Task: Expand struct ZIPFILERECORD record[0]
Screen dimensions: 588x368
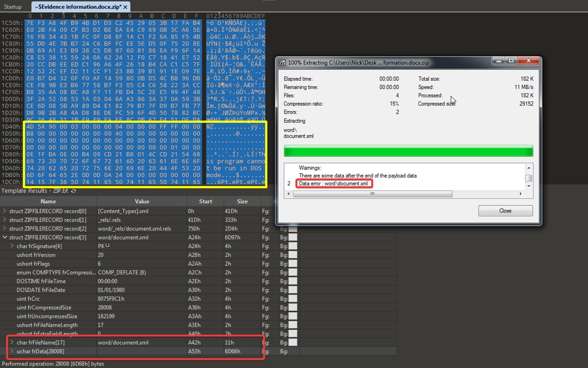Action: [5, 211]
